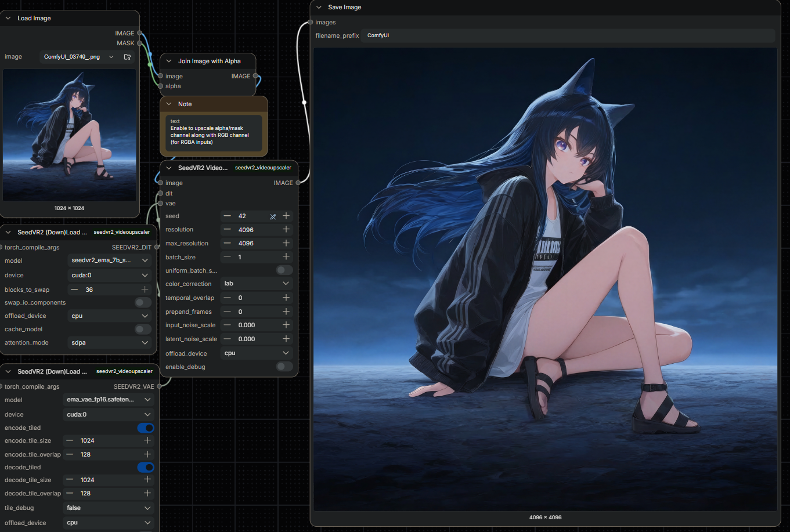Click the seed randomize control icon

273,216
